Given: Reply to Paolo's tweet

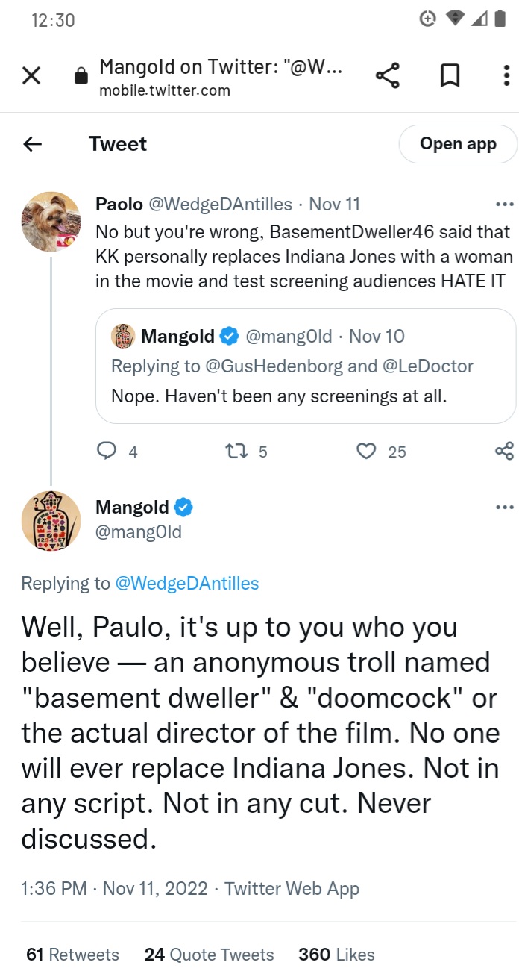Looking at the screenshot, I should (108, 451).
